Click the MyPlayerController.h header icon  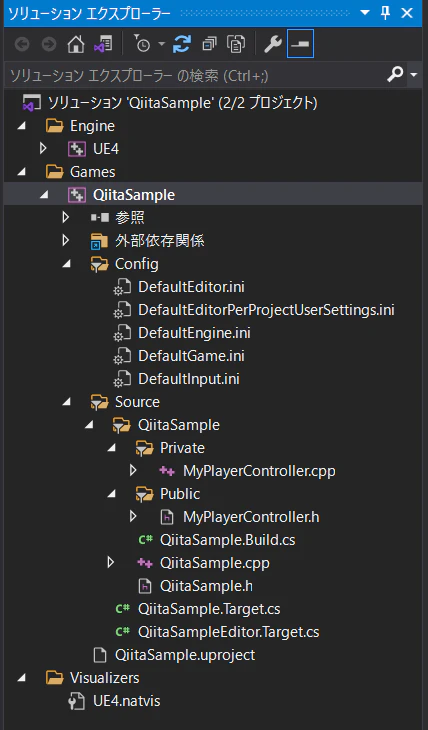click(x=167, y=517)
